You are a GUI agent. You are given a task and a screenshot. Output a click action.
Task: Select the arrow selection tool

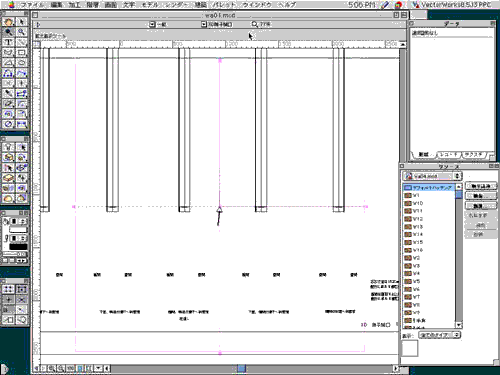(22, 22)
